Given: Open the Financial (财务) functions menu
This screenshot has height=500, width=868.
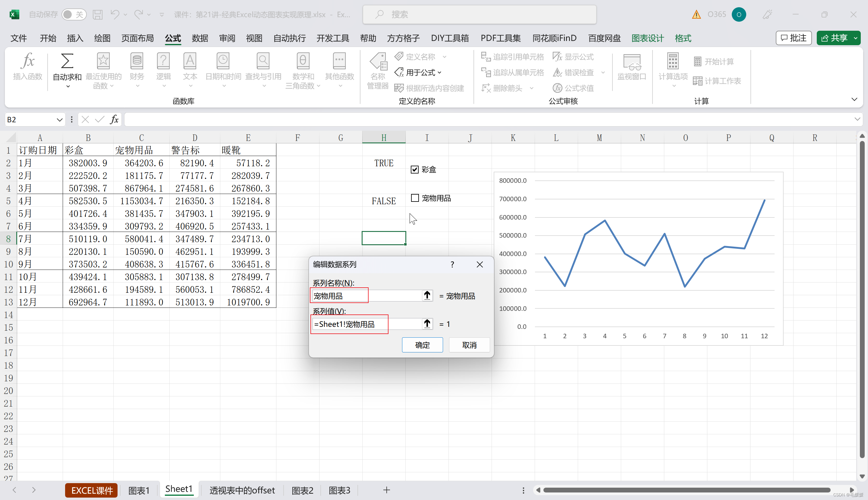Looking at the screenshot, I should (x=137, y=70).
